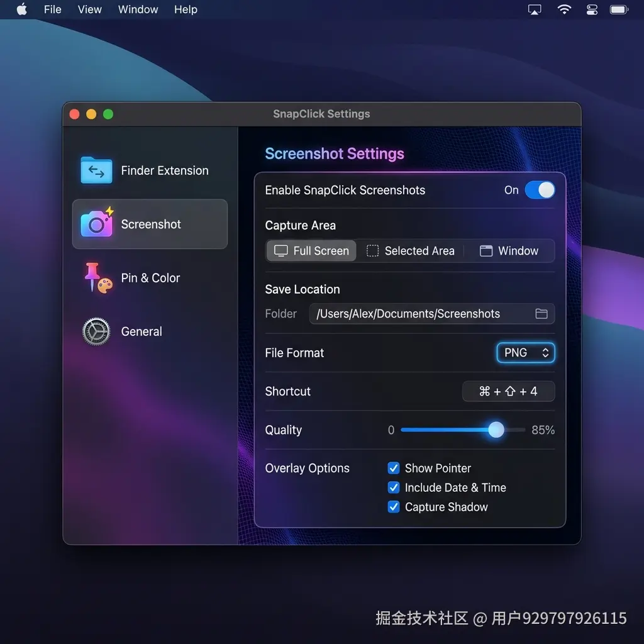Viewport: 644px width, 644px height.
Task: Click the Full Screen monitor icon
Action: [x=281, y=251]
